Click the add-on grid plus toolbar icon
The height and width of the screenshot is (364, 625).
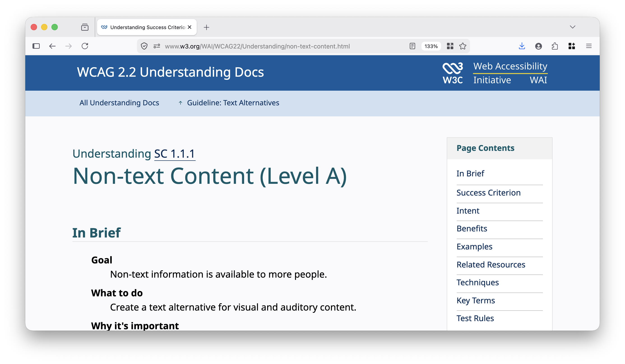pos(572,46)
